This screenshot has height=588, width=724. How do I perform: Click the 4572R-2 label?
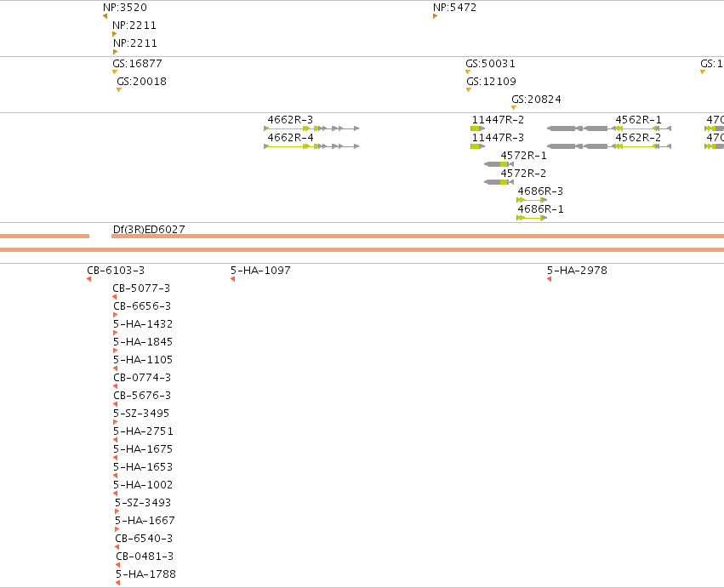[x=523, y=174]
